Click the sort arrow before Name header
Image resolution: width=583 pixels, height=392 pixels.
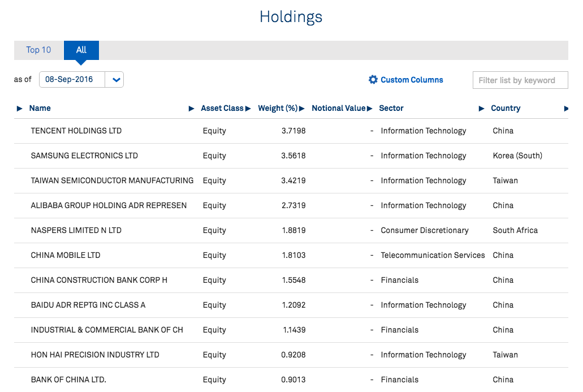(20, 109)
